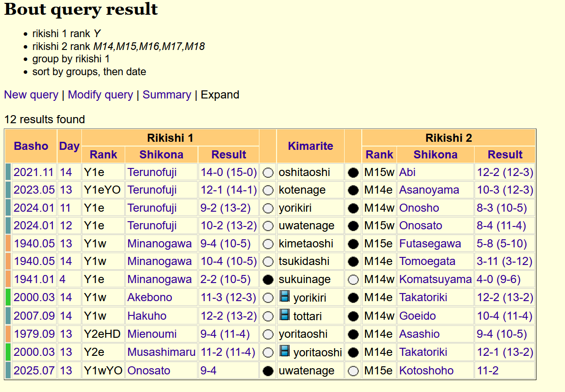Screen dimensions: 565x392
Task: Open Takatoriki link in the Akebono row
Action: tap(423, 297)
